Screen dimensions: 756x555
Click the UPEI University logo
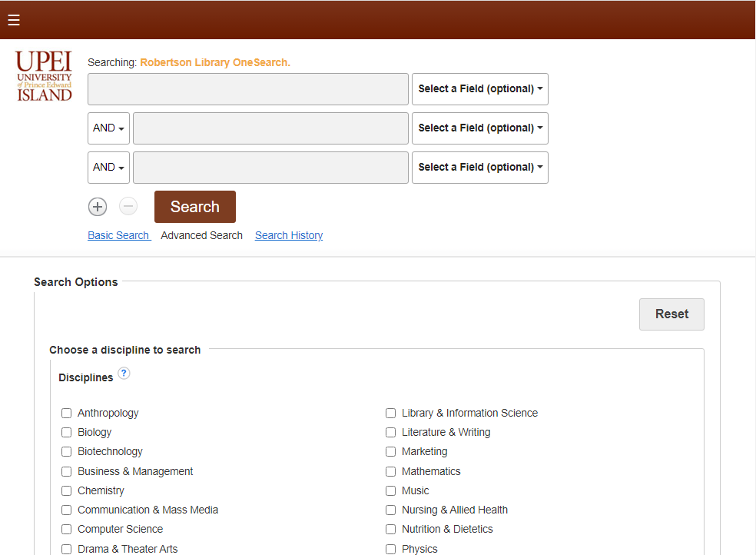44,75
